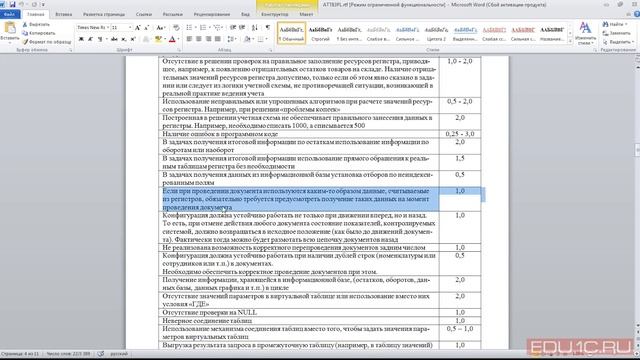This screenshot has width=640, height=360.
Task: Apply Цитата 2 style
Action: pyautogui.click(x=436, y=33)
